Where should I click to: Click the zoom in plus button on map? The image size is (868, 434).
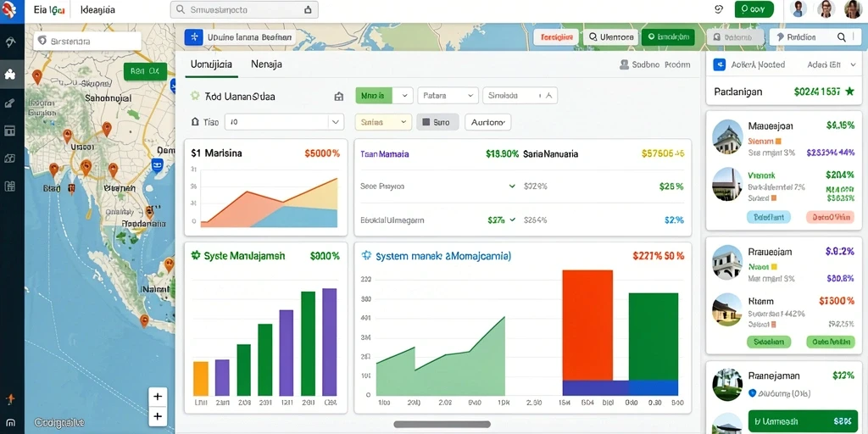point(158,397)
